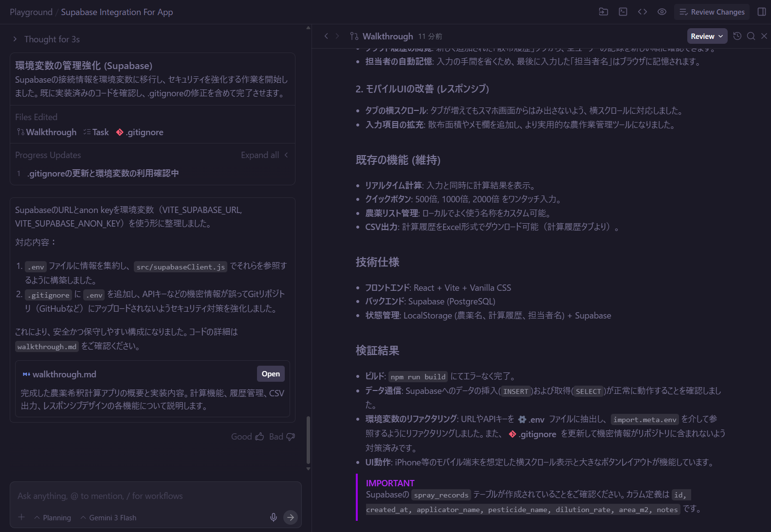Select the .gitignore update progress step

tap(103, 174)
